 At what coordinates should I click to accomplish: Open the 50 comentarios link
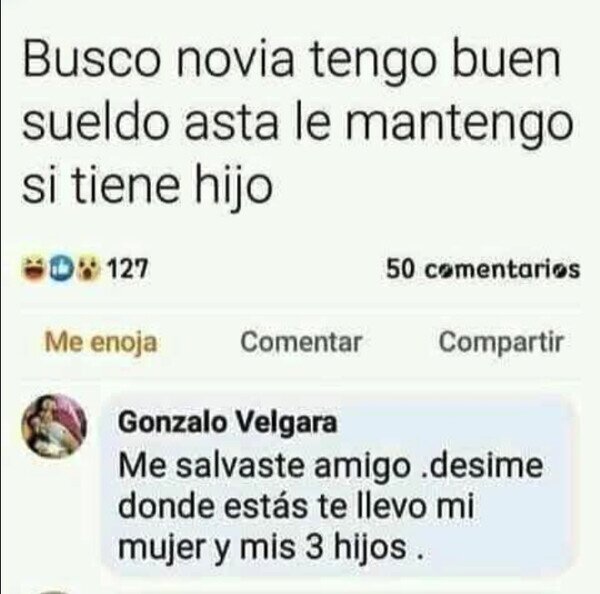point(483,269)
